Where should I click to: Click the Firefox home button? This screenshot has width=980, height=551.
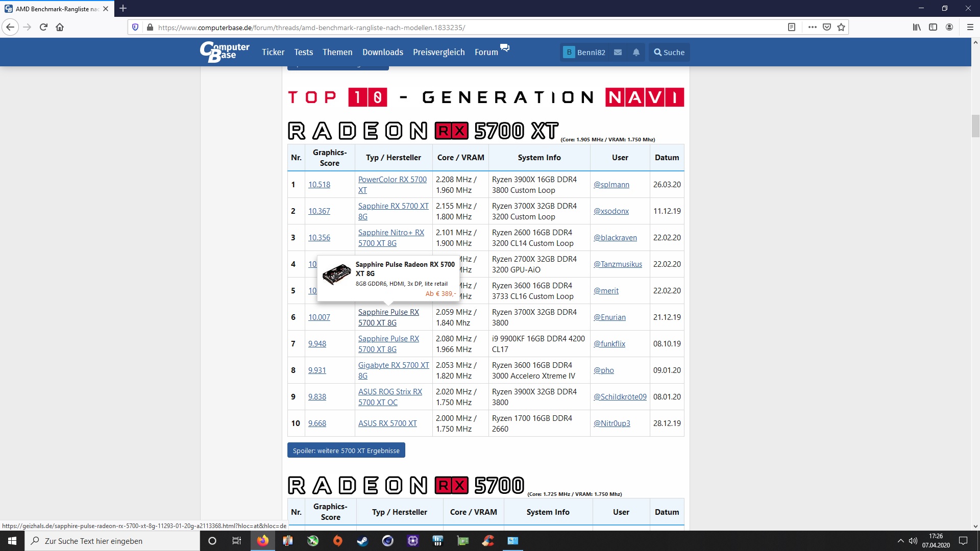[60, 28]
